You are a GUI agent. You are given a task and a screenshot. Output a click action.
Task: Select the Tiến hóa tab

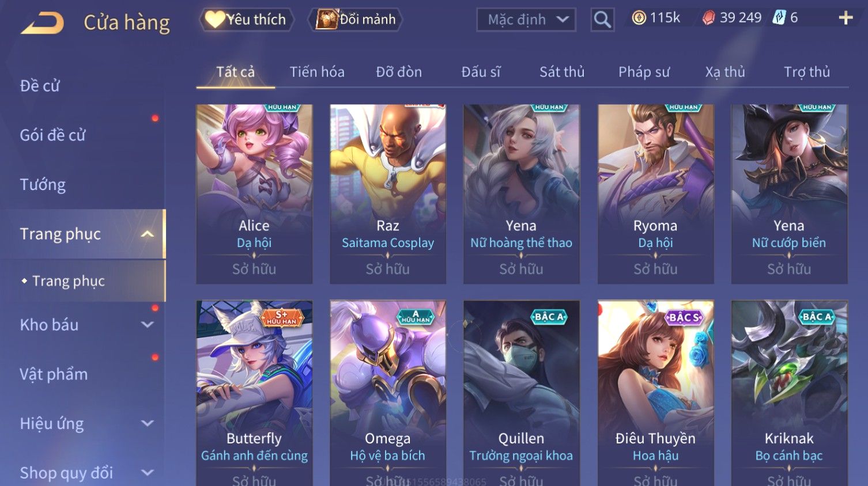coord(317,72)
